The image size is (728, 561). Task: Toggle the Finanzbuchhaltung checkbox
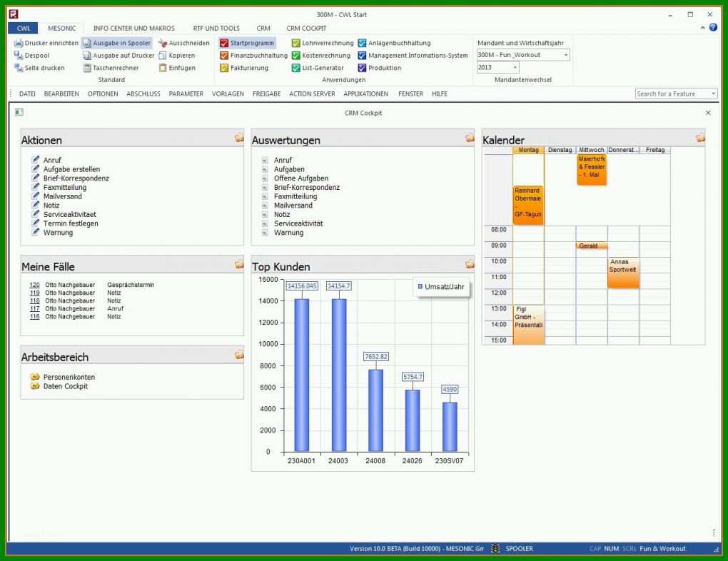(224, 55)
